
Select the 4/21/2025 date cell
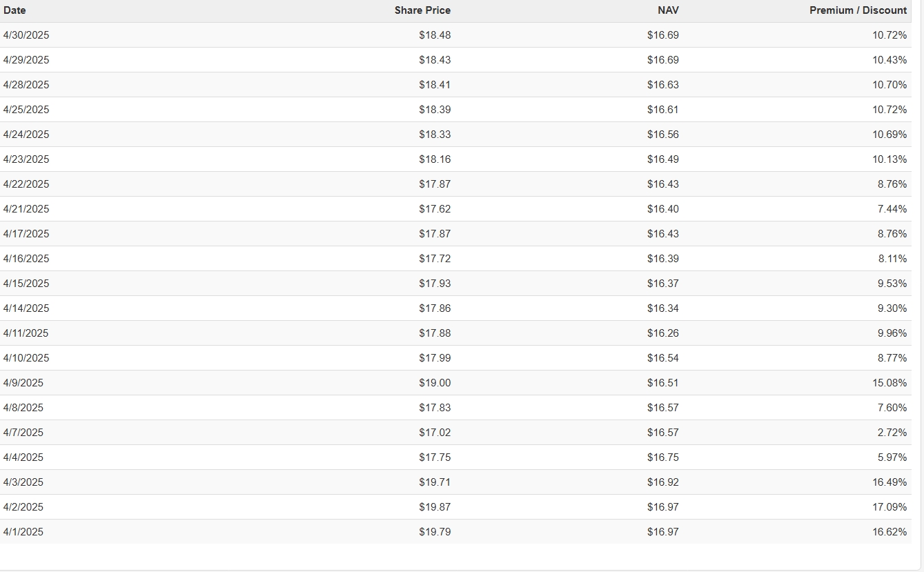pos(26,209)
